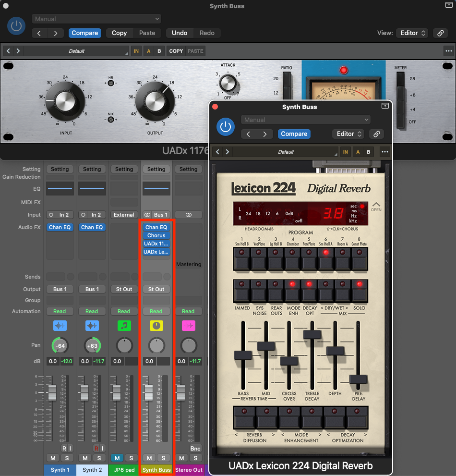Adjust PRE-DELAY slider on Lexicon 224
This screenshot has height=476, width=456.
358,379
